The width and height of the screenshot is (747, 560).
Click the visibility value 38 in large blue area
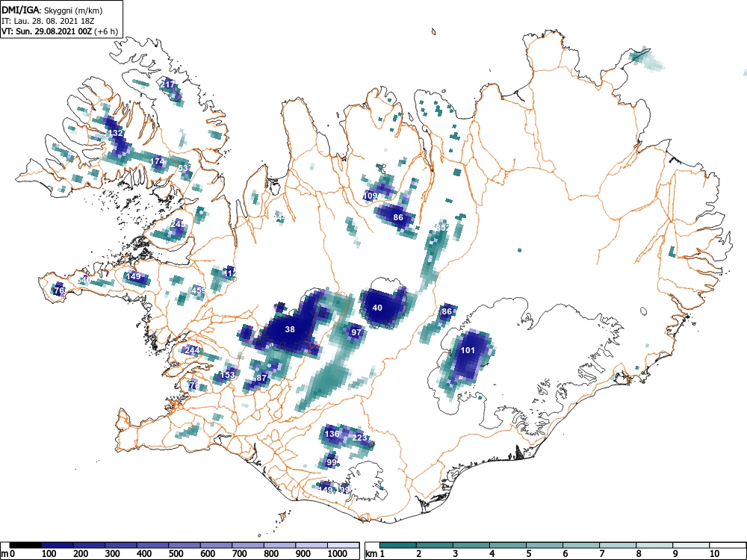click(x=290, y=329)
